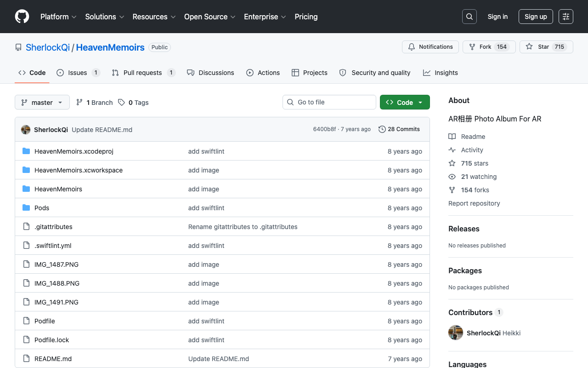Click the star icon to star the repository
The height and width of the screenshot is (368, 588).
click(x=529, y=47)
